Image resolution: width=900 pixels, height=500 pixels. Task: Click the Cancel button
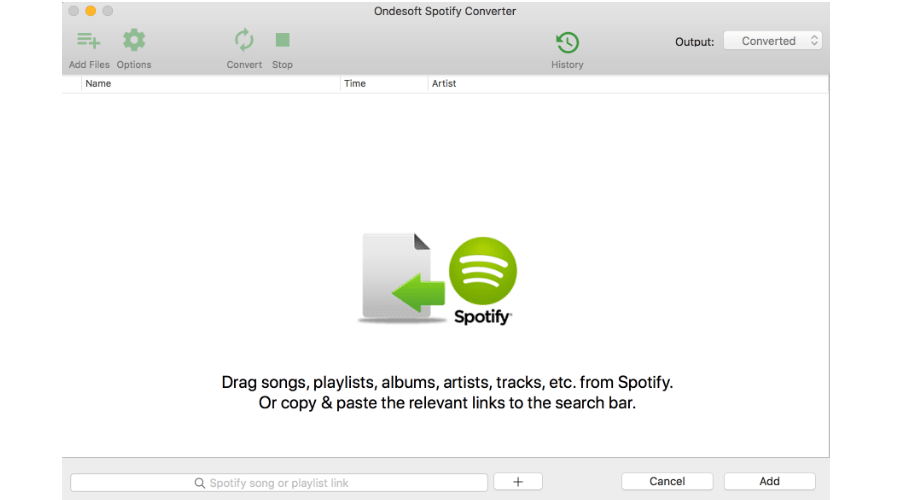tap(667, 481)
